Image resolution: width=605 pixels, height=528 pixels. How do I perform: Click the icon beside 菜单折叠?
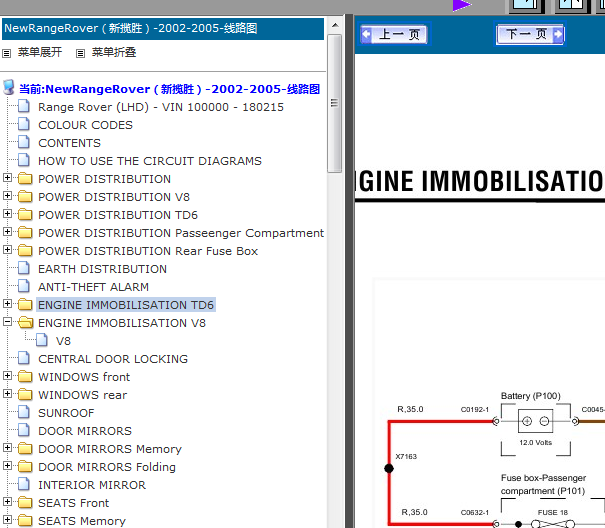(80, 53)
